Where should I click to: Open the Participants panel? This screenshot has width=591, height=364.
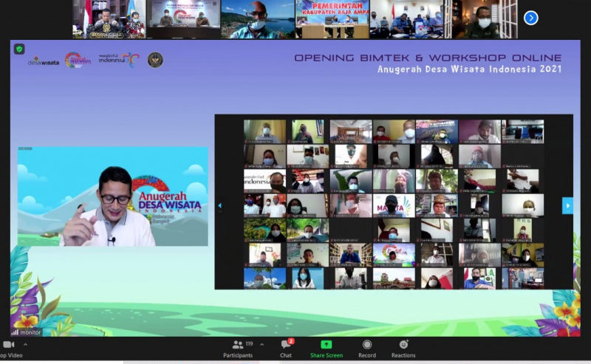point(238,349)
